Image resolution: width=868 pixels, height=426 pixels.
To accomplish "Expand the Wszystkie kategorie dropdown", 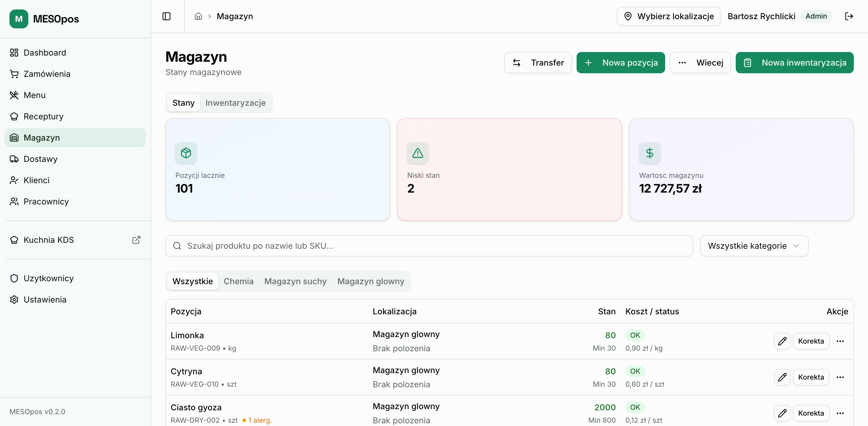I will pos(754,246).
